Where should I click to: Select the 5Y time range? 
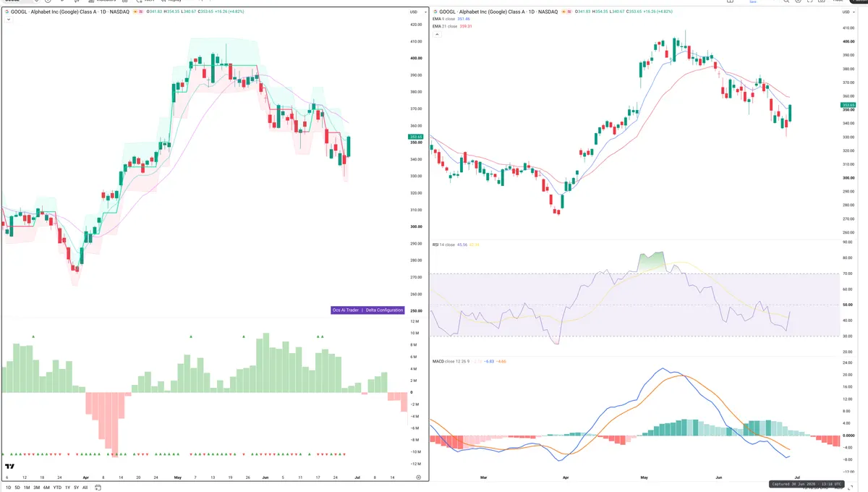point(76,488)
